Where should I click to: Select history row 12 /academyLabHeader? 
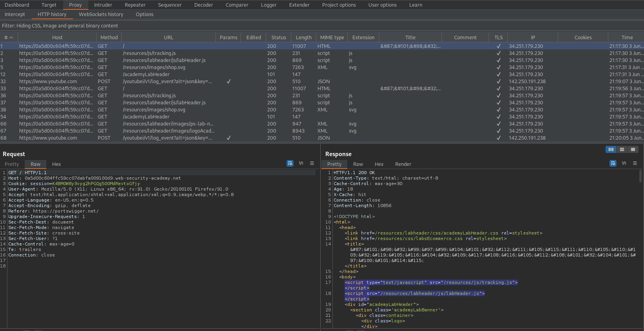click(322, 75)
